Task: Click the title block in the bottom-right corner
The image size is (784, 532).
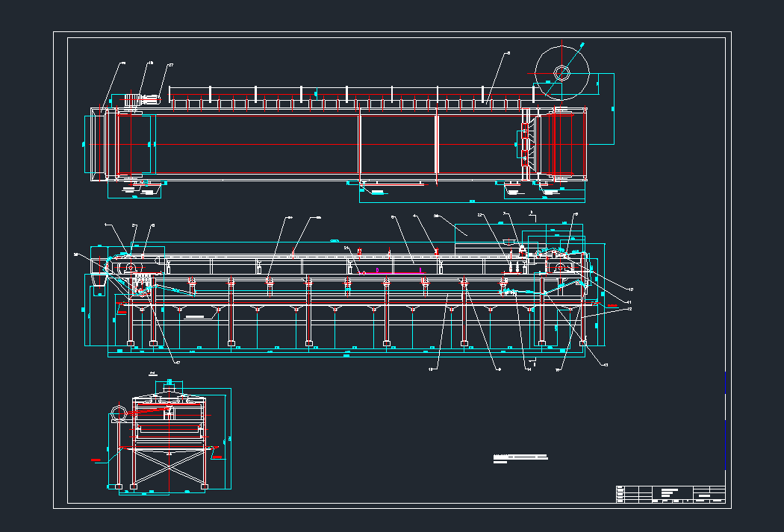Action: pos(671,494)
